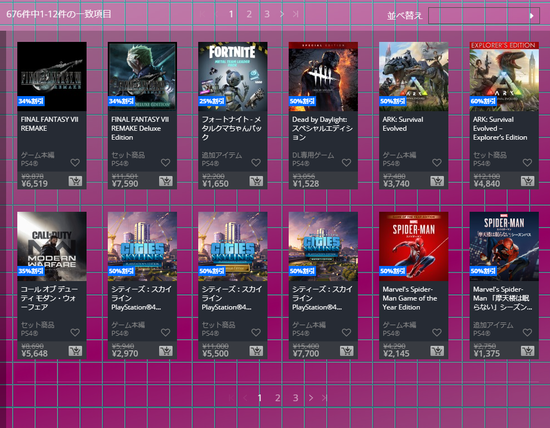
Task: Select price '¥2,145' on Spider-Man card
Action: pyautogui.click(x=396, y=353)
